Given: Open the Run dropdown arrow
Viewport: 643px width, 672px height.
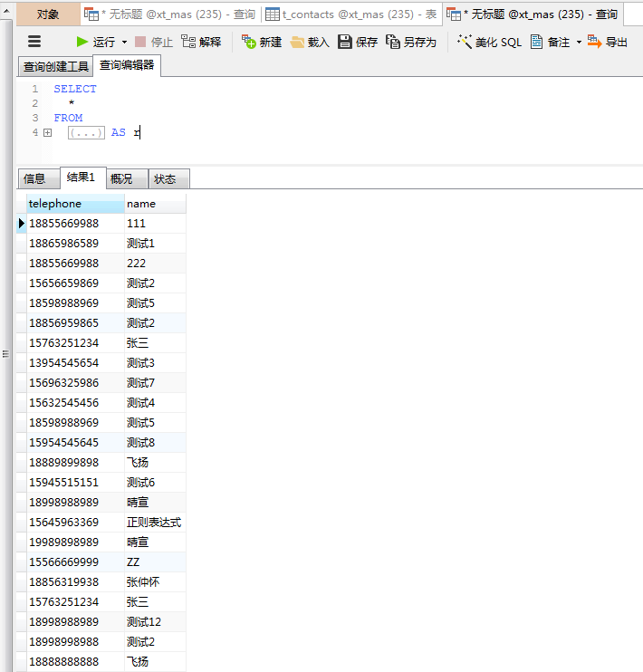Looking at the screenshot, I should 124,42.
